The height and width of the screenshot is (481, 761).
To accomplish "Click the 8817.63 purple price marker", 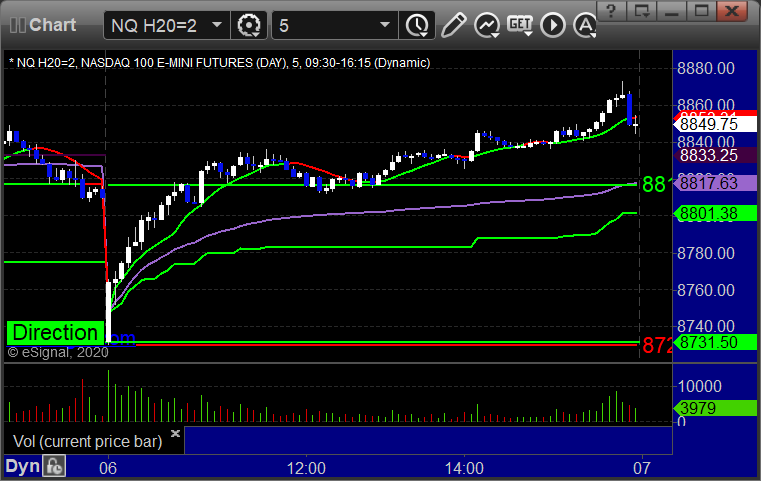I will click(714, 183).
